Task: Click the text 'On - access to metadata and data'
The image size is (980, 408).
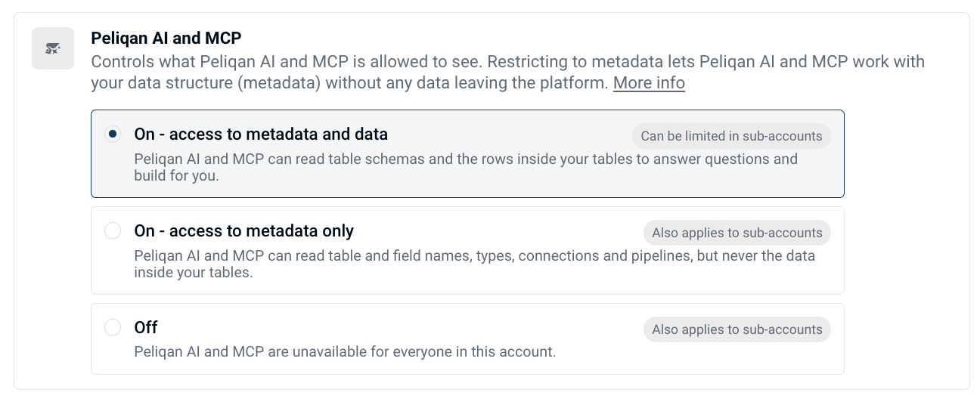Action: click(261, 134)
